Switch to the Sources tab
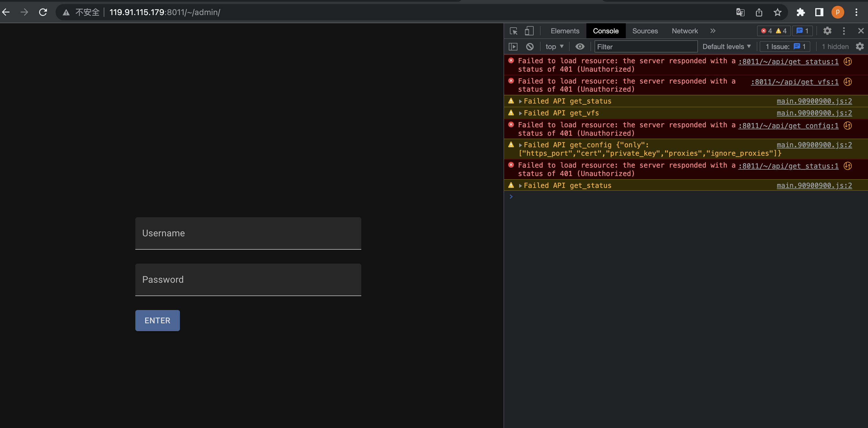This screenshot has width=868, height=428. coord(645,31)
